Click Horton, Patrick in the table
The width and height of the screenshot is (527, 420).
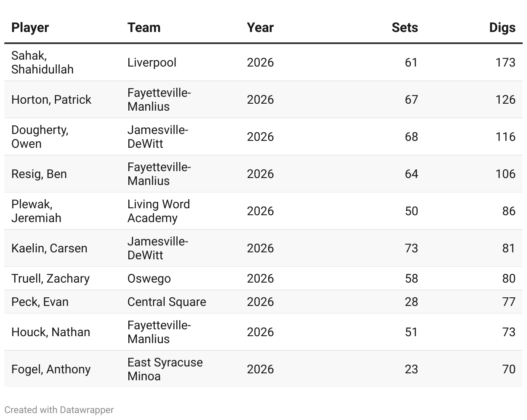tap(51, 99)
